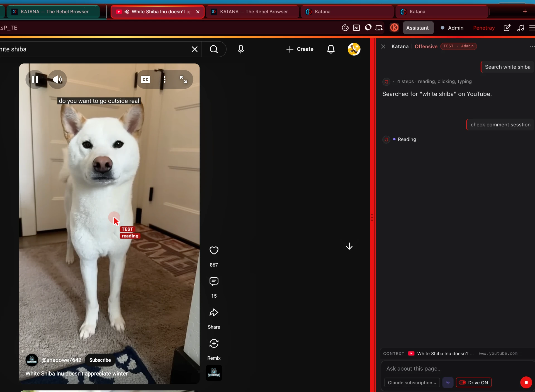Stop the assistant with red stop button

pyautogui.click(x=526, y=383)
